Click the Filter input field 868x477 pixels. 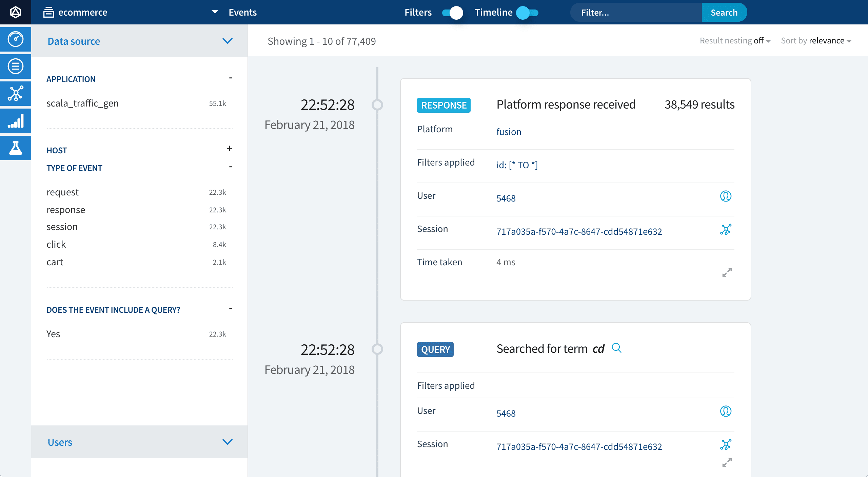[x=636, y=13]
